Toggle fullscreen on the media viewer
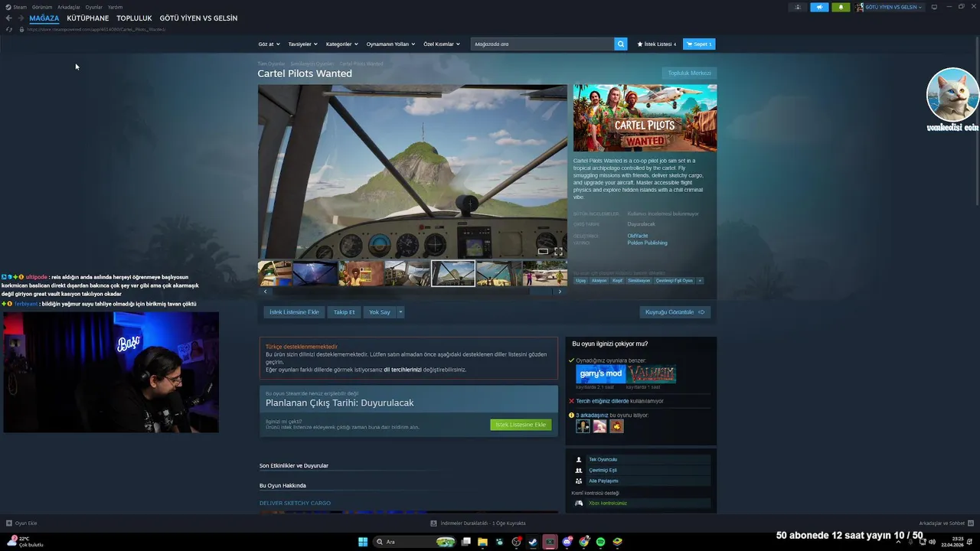980x551 pixels. 558,251
